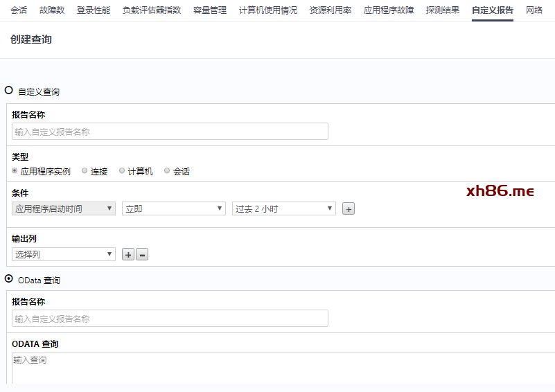Viewport: 555px width, 392px height.
Task: Select the OData 查询 radio option
Action: tap(9, 279)
